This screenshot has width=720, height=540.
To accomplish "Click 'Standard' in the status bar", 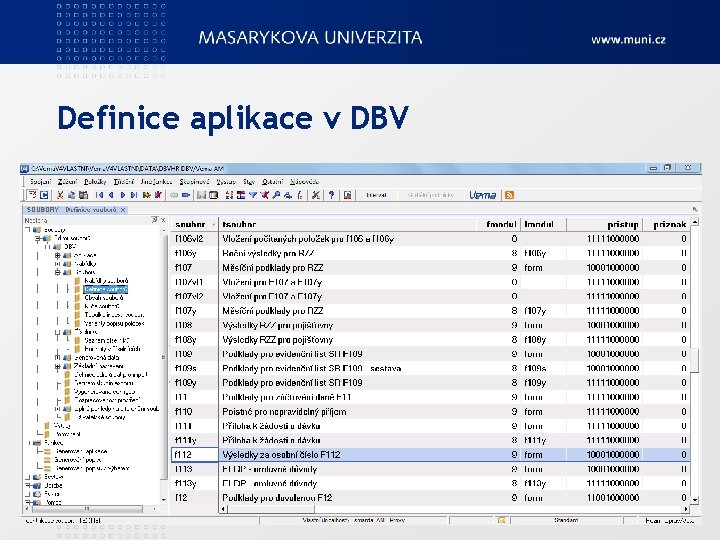I will 566,520.
